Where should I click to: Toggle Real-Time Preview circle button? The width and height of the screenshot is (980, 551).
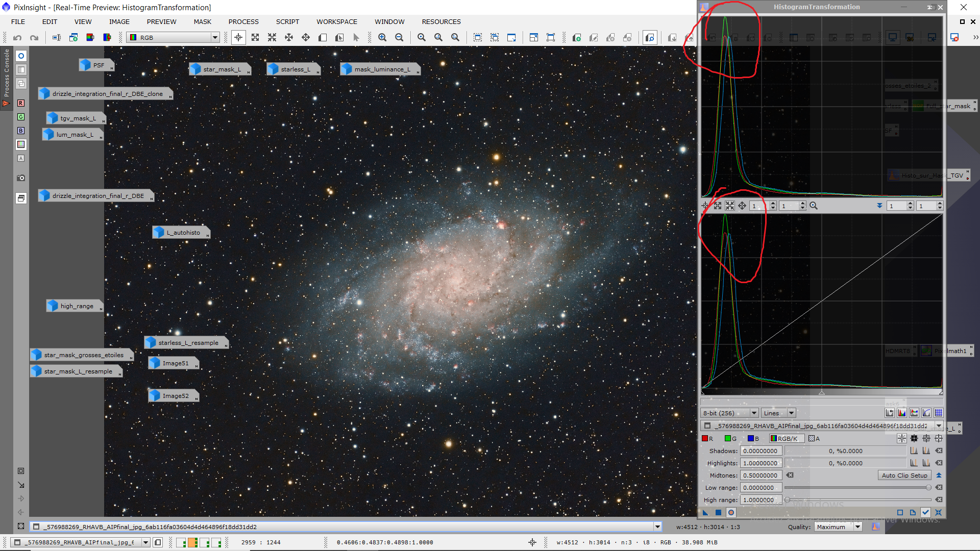tap(731, 512)
